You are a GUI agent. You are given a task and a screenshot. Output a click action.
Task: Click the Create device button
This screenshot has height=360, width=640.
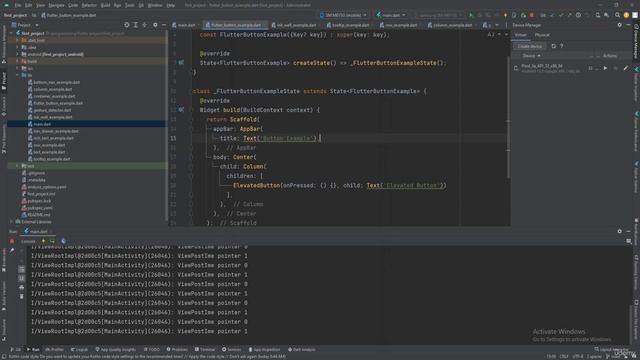(530, 46)
